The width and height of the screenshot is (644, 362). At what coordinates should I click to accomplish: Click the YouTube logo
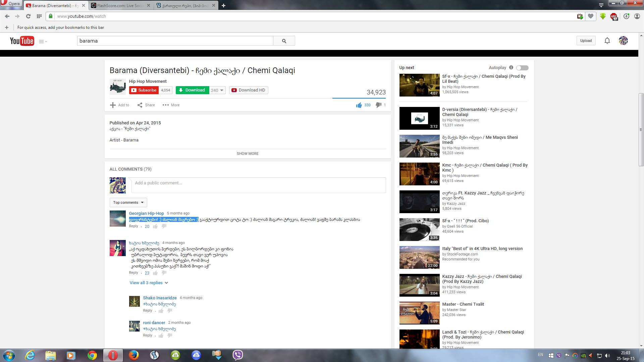[22, 41]
